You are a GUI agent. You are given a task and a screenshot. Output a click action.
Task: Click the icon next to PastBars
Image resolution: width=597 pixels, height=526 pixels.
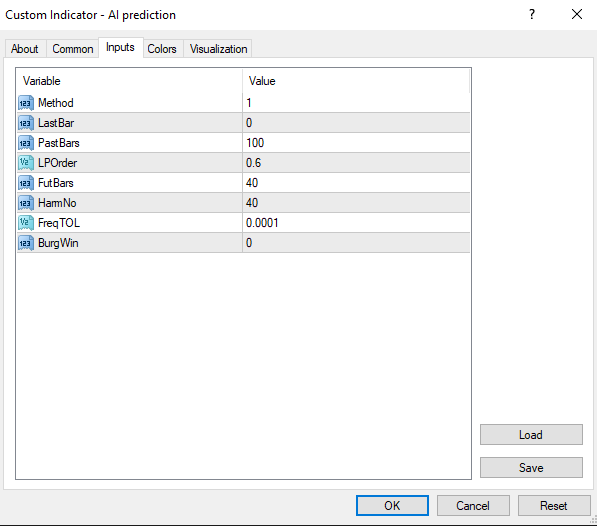pos(26,143)
